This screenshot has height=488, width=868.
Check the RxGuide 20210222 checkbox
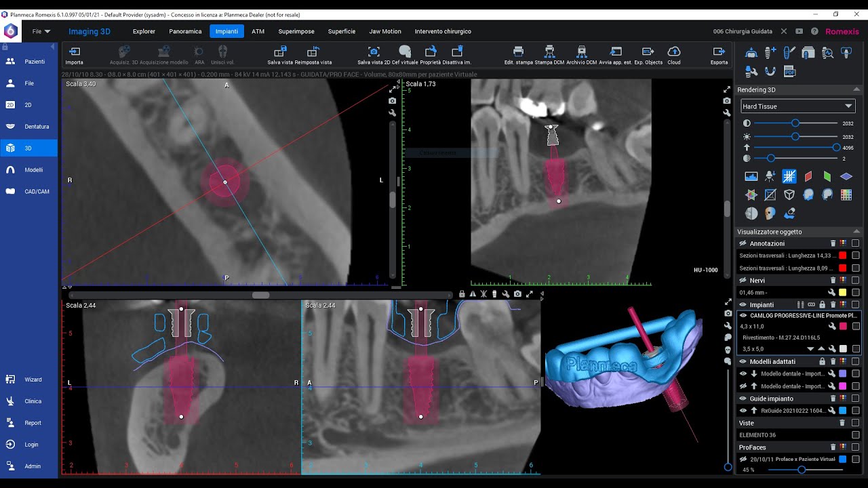click(x=856, y=411)
